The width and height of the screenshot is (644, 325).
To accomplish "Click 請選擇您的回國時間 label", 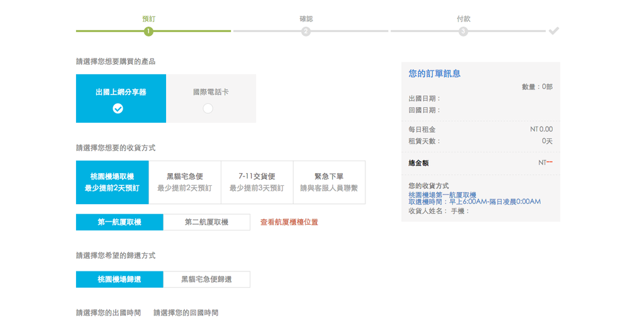I will pos(186,312).
